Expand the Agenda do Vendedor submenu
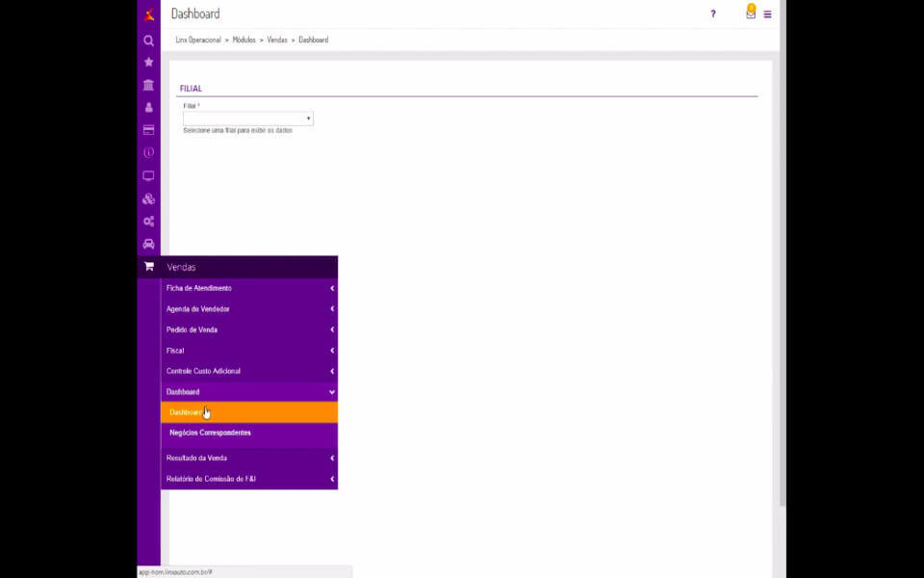This screenshot has height=578, width=924. pos(249,309)
